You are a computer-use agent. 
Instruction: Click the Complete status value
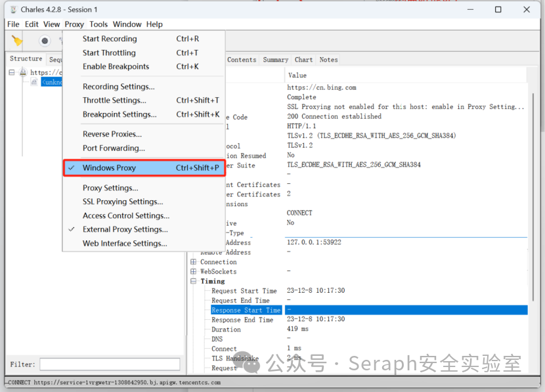pos(301,97)
